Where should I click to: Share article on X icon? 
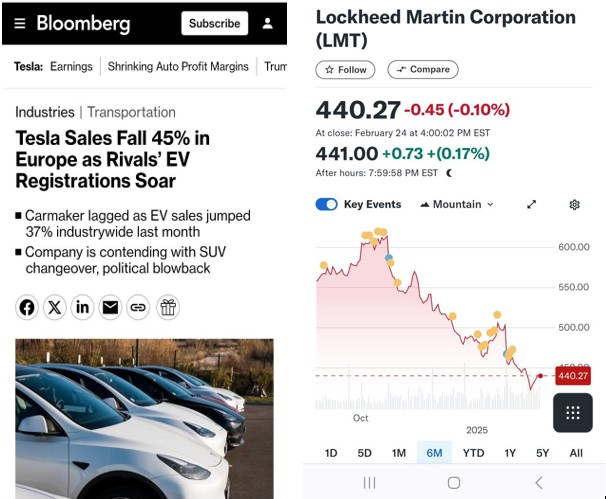tap(54, 307)
